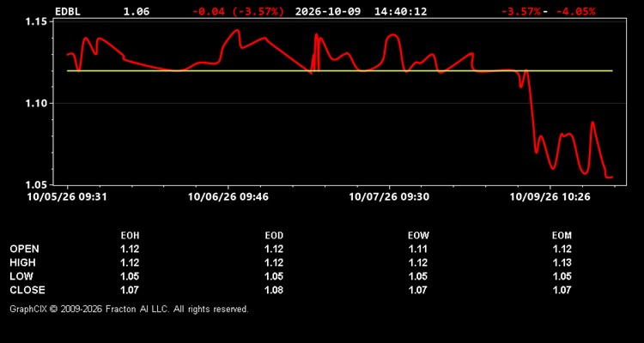Click the 1.15 y-axis label
The image size is (644, 343).
click(x=35, y=21)
